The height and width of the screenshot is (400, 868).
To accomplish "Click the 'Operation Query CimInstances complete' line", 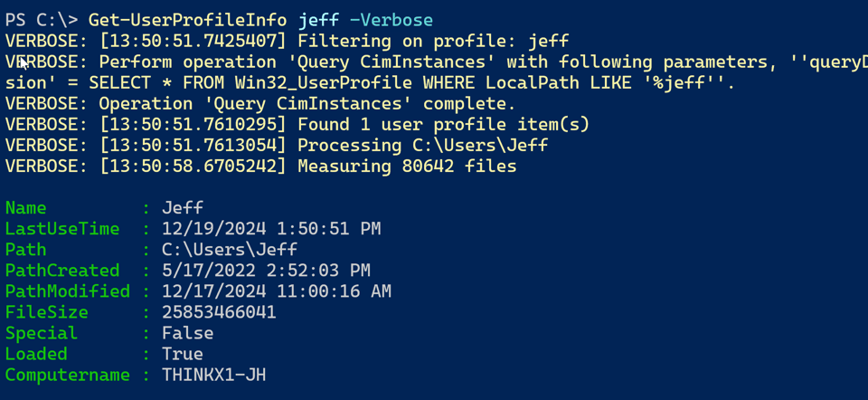I will coord(307,103).
